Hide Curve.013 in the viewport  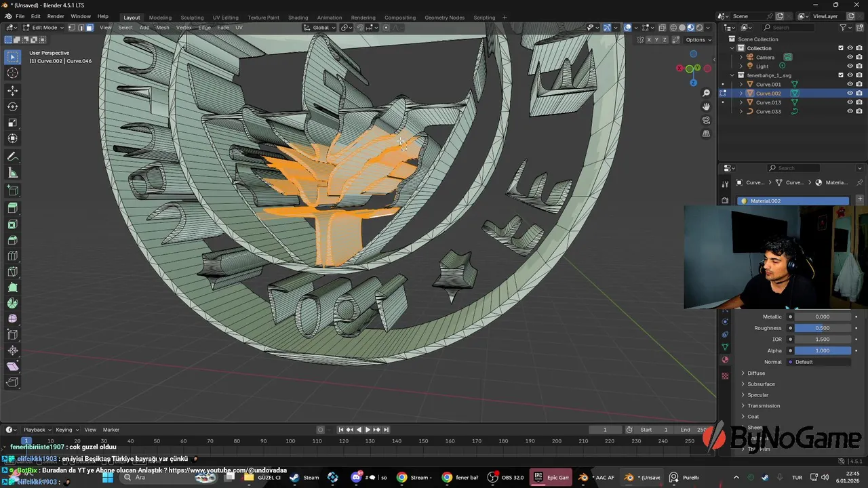tap(850, 102)
